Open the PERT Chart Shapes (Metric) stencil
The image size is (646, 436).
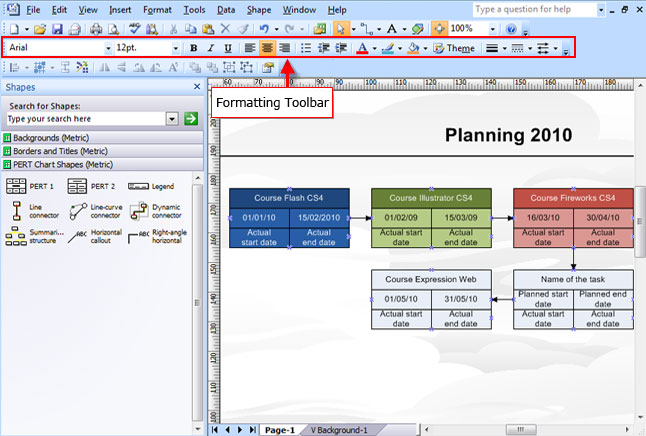click(x=103, y=164)
